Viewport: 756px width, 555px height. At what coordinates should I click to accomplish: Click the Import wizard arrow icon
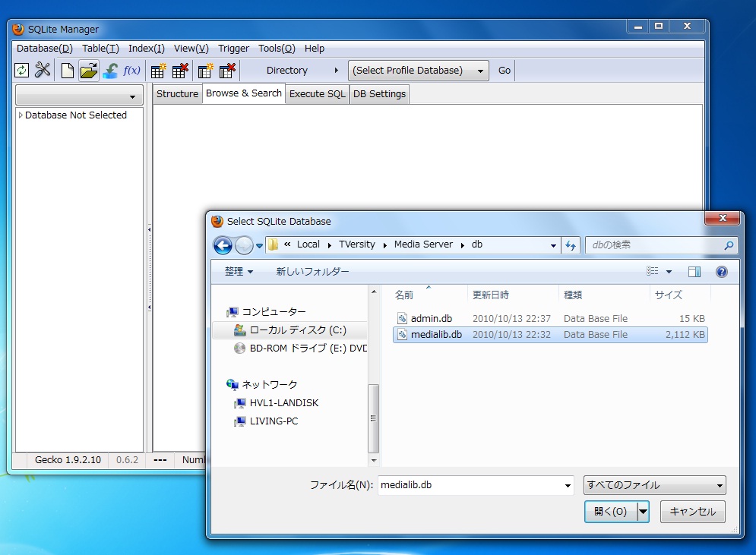(x=110, y=71)
